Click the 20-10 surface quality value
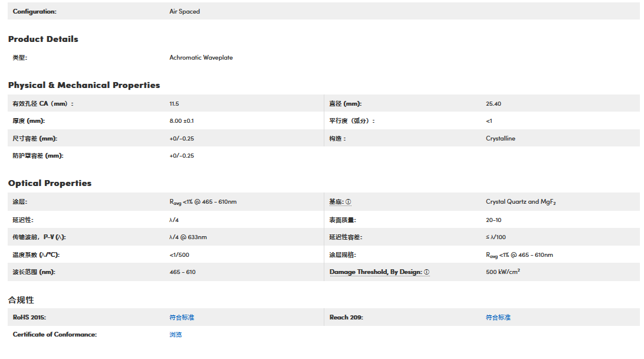The width and height of the screenshot is (644, 359). (494, 220)
